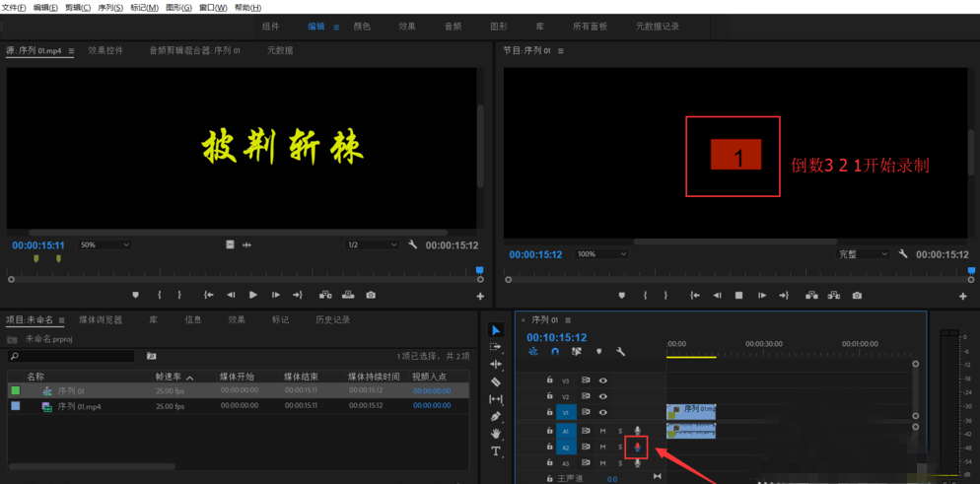The width and height of the screenshot is (980, 484).
Task: Open Program monitor 100% zoom dropdown
Action: coord(601,254)
